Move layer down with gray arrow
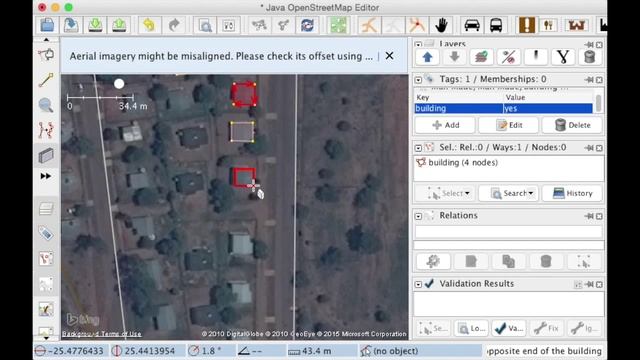Image resolution: width=640 pixels, height=360 pixels. pos(454,57)
